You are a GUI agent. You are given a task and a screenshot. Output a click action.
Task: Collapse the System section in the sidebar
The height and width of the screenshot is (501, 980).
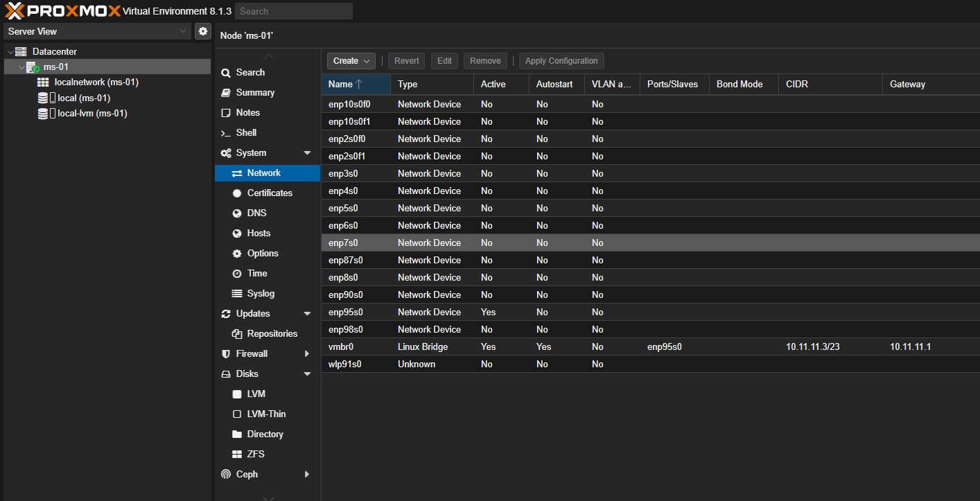tap(307, 152)
